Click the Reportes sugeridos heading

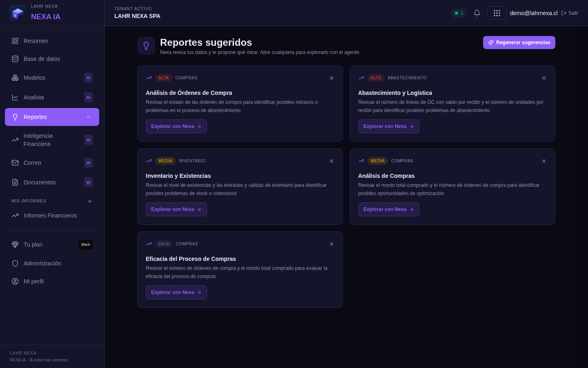pyautogui.click(x=206, y=43)
